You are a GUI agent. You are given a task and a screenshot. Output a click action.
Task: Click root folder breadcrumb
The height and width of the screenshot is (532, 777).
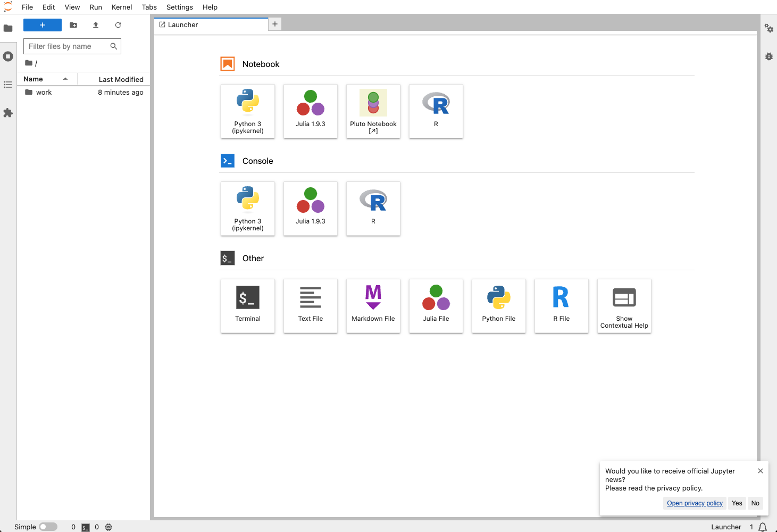pos(29,63)
